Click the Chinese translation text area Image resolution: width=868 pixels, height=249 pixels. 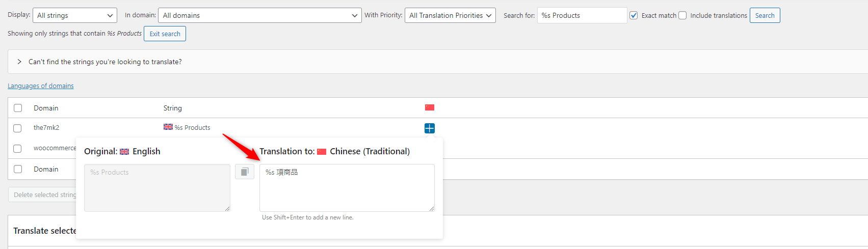pyautogui.click(x=347, y=188)
